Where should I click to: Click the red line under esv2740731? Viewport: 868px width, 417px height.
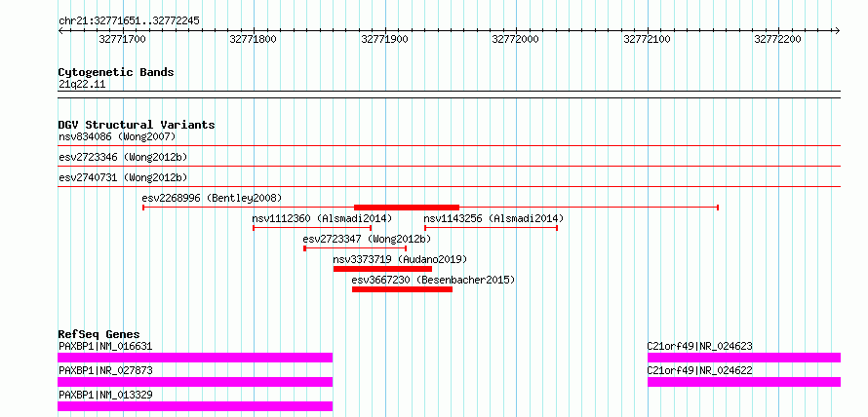(x=449, y=187)
